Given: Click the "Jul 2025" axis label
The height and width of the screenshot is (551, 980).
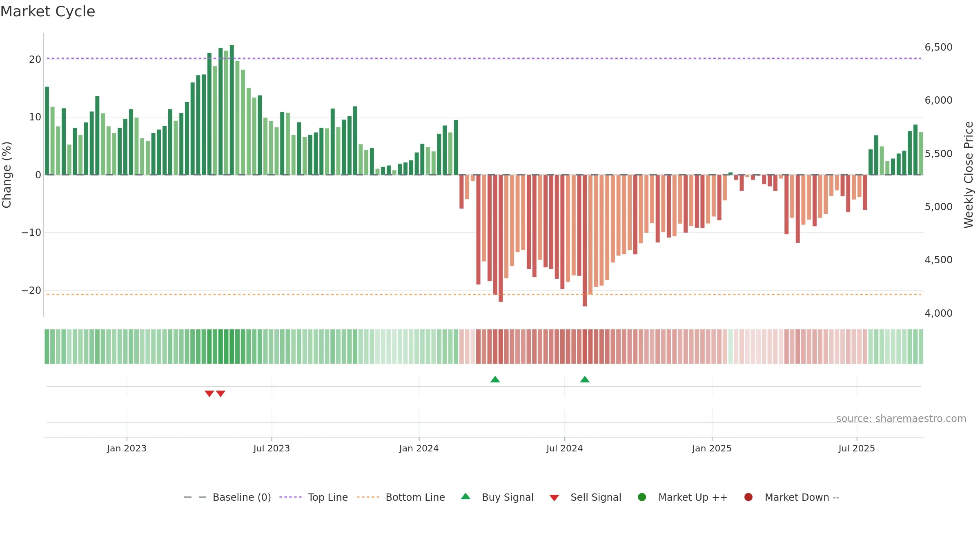Looking at the screenshot, I should (x=857, y=448).
